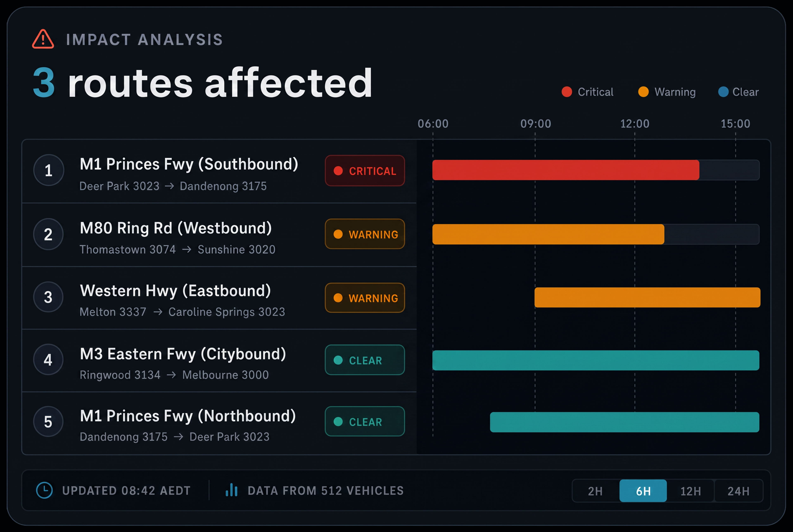Click UPDATED 08:42 AEDT status text

click(x=126, y=491)
